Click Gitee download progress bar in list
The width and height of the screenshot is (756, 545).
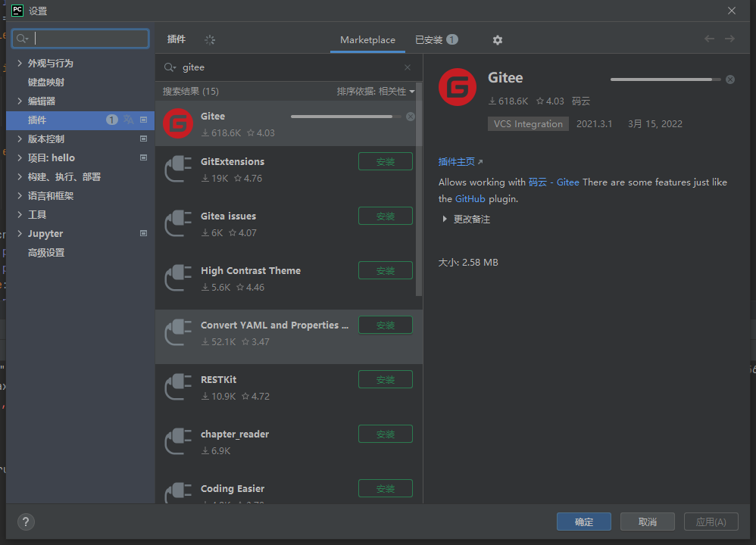point(345,117)
